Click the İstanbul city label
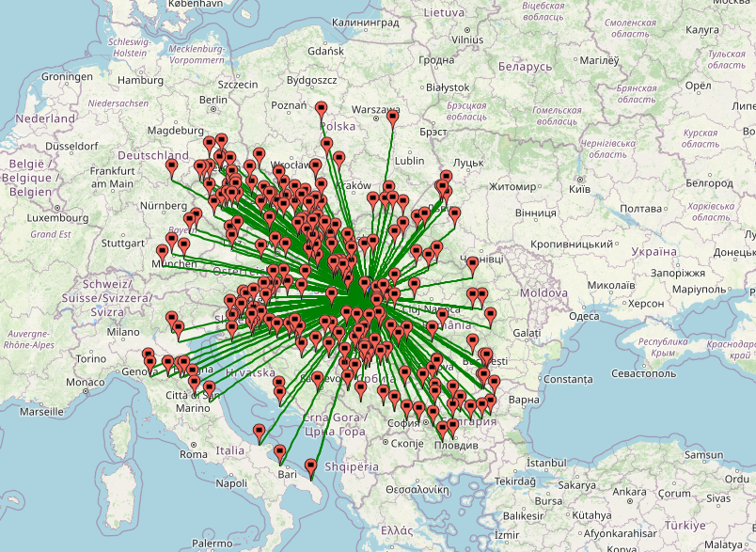The image size is (756, 552). click(x=546, y=463)
